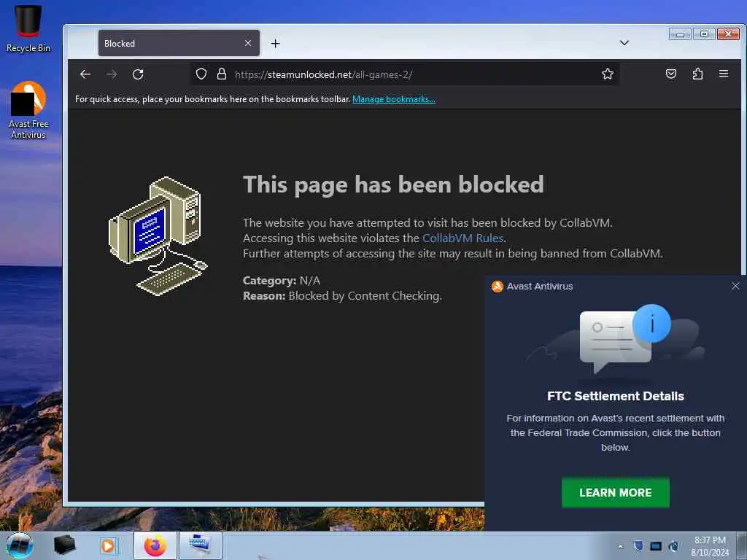747x560 pixels.
Task: Select the Recycle Bin desktop icon
Action: (28, 28)
